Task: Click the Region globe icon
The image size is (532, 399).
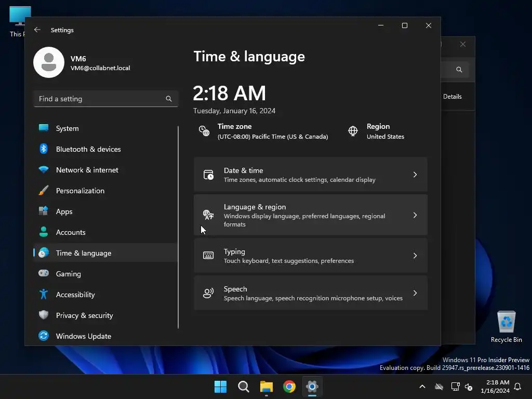Action: (x=353, y=131)
